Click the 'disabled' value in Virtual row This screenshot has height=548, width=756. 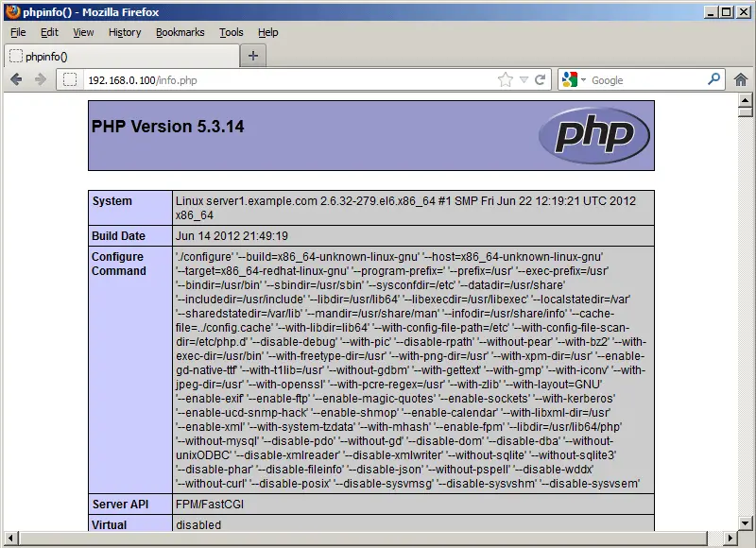click(x=198, y=524)
